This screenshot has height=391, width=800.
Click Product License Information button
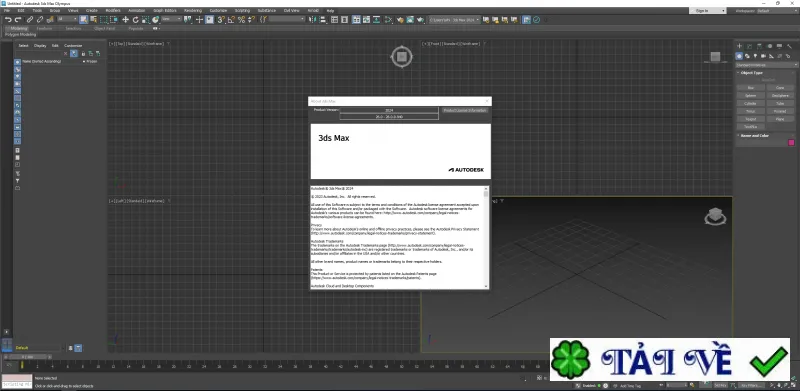click(465, 110)
